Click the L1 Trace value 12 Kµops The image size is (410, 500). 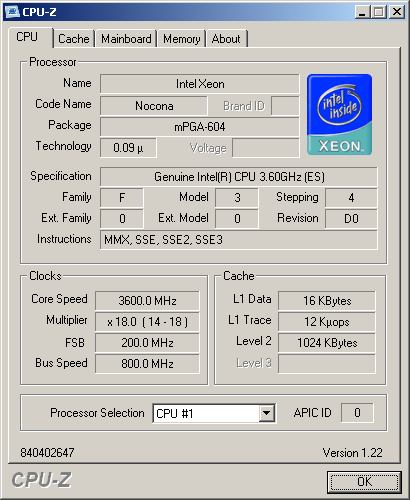[327, 322]
